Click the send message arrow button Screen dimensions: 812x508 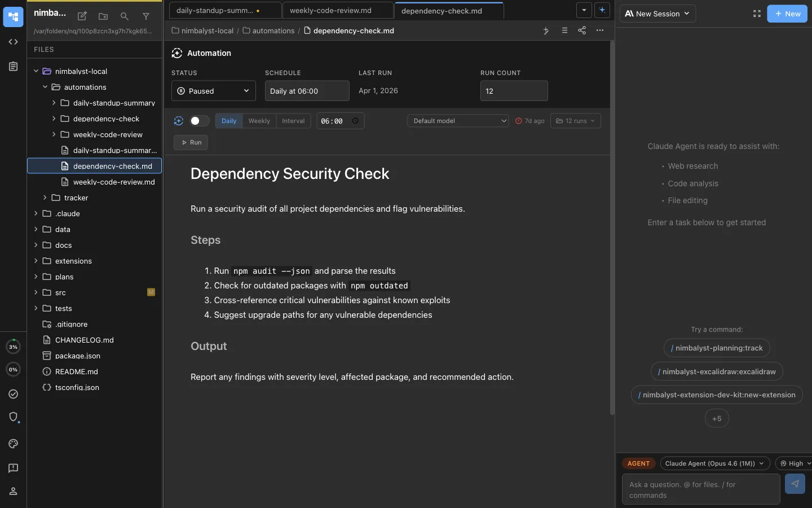click(x=795, y=484)
